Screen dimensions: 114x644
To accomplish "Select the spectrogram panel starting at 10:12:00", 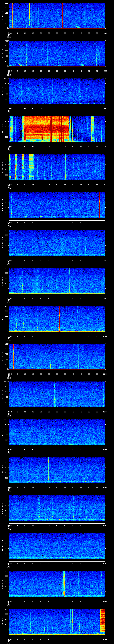I will pos(57,432).
